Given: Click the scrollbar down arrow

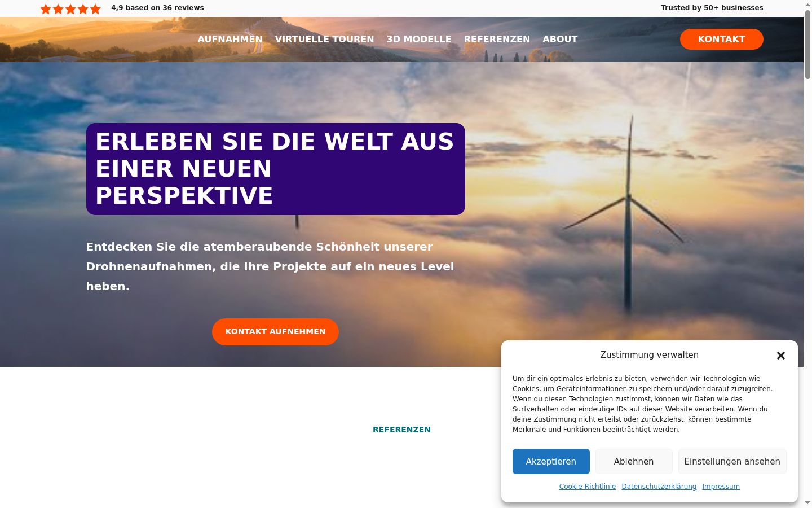Looking at the screenshot, I should (x=807, y=503).
